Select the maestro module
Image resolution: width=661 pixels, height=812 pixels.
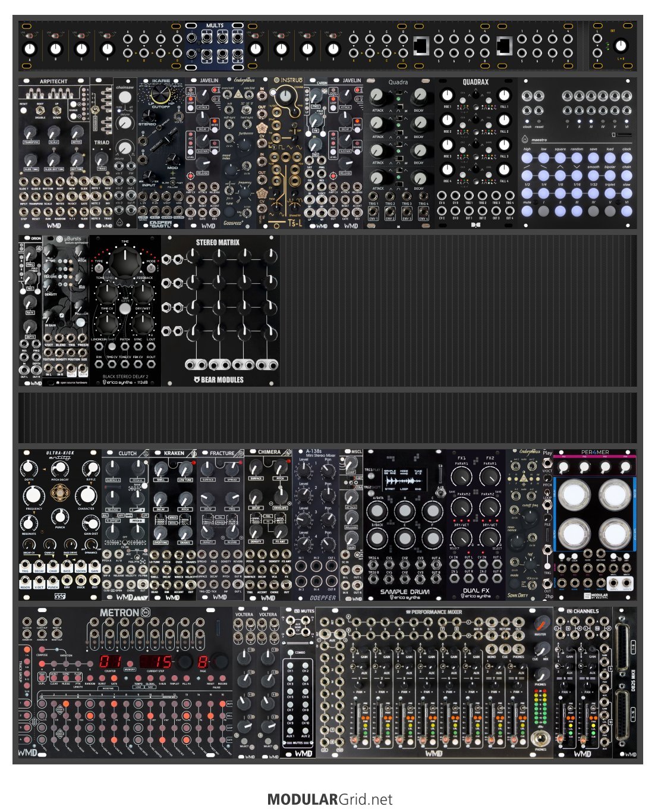[x=577, y=153]
